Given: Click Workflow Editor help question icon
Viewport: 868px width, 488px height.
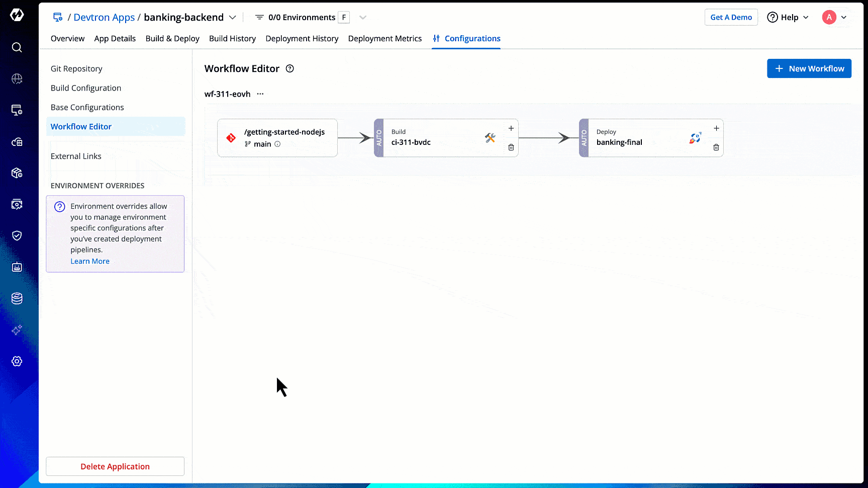Looking at the screenshot, I should [x=290, y=69].
